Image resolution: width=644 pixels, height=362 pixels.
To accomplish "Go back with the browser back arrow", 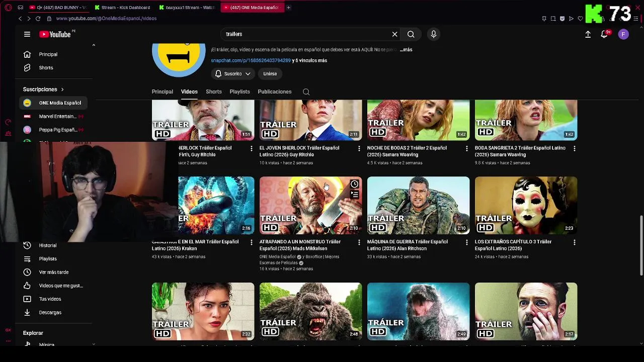I will click(20, 19).
